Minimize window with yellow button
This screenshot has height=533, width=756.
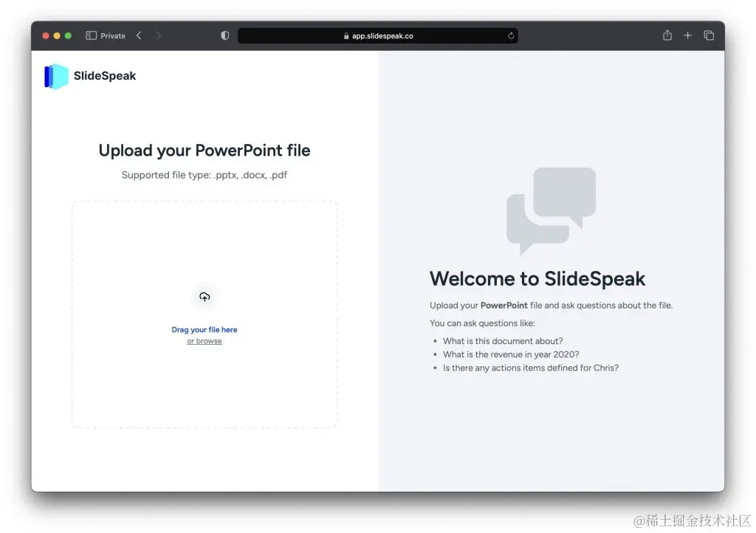point(57,35)
